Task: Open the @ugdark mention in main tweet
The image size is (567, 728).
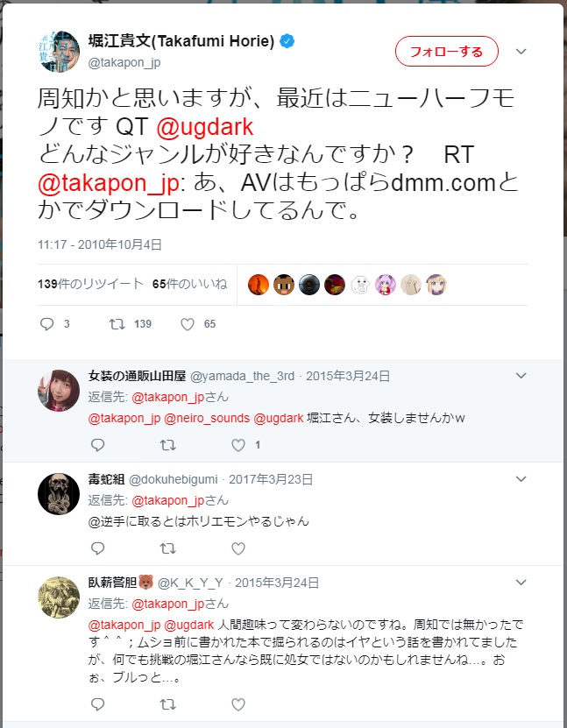Action: click(205, 127)
